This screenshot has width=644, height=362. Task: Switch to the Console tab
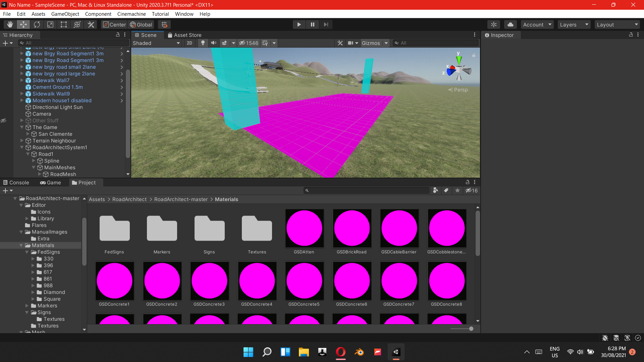click(16, 182)
